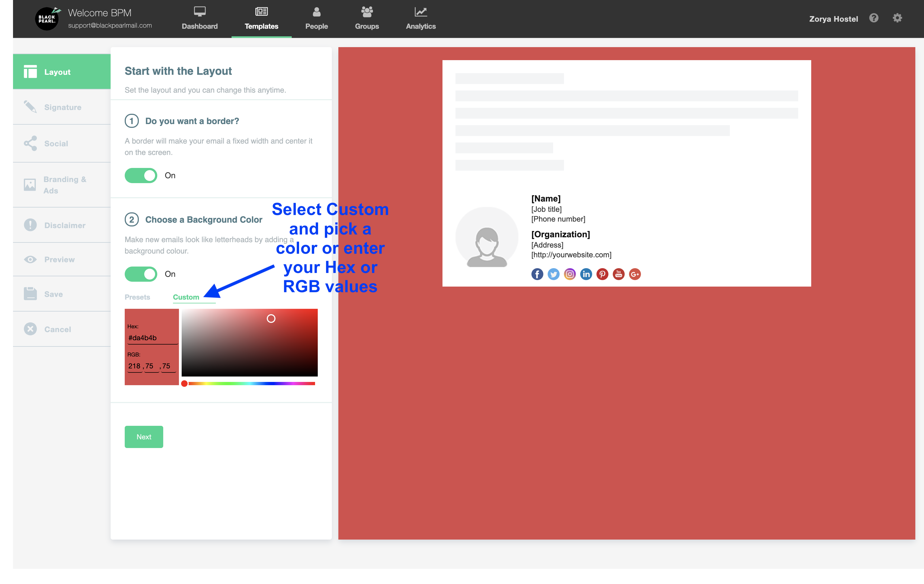Click the help question mark icon

pos(874,18)
